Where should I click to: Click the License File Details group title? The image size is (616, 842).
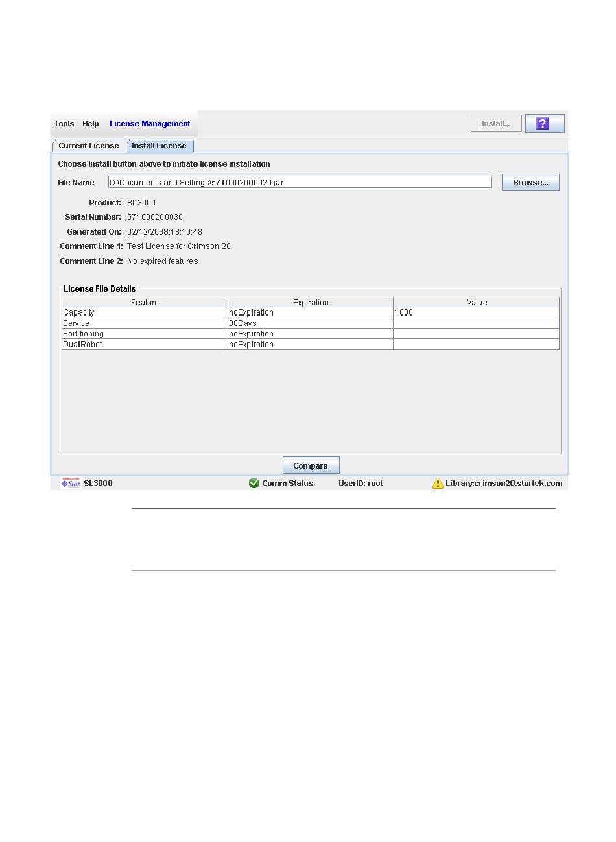point(100,289)
